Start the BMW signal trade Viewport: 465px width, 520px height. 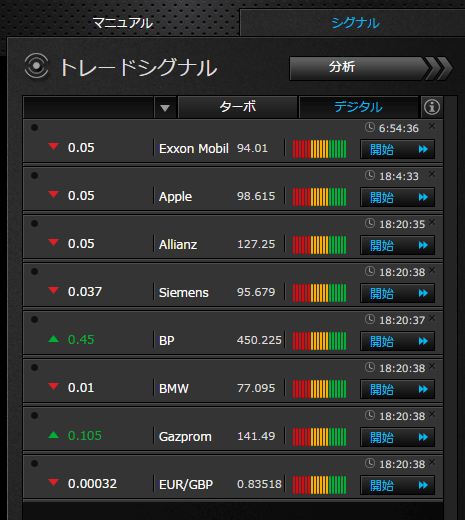tap(397, 389)
